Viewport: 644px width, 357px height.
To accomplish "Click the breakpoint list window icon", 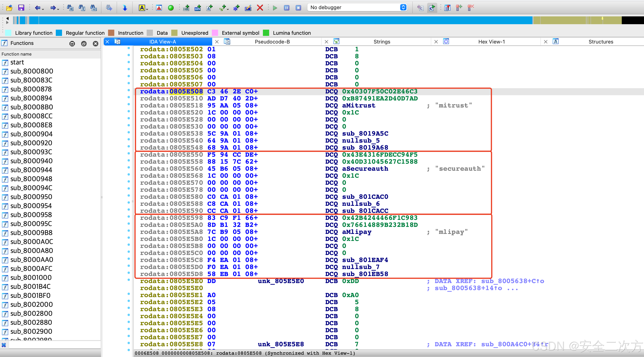I will click(x=447, y=8).
